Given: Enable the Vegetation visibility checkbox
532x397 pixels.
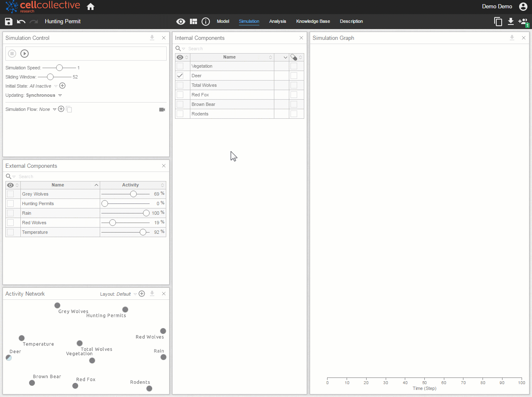Looking at the screenshot, I should click(180, 66).
